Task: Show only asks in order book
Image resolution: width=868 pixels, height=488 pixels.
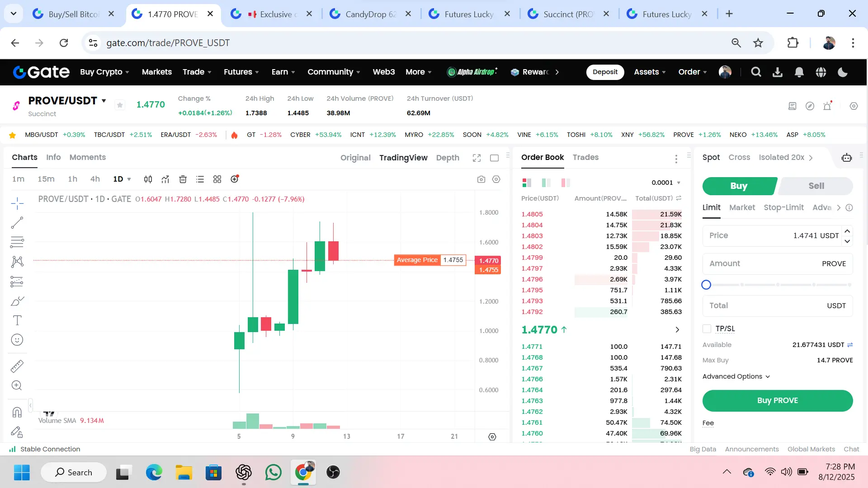Action: click(x=566, y=183)
